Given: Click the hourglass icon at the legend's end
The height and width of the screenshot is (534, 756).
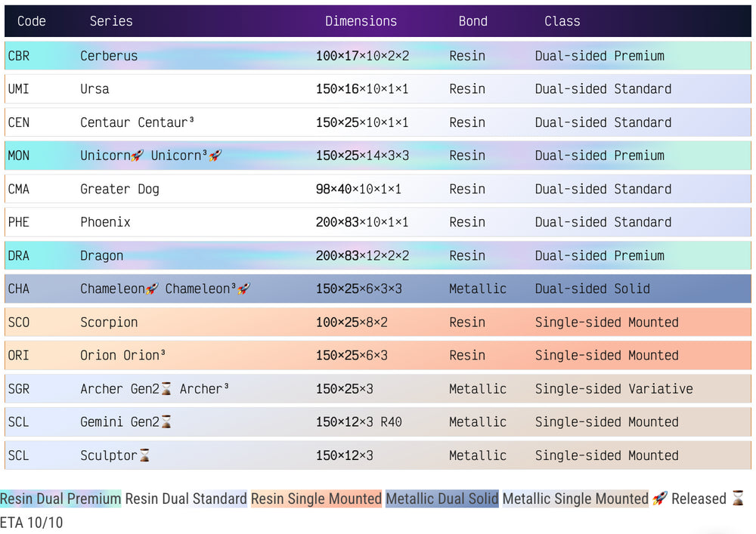Looking at the screenshot, I should coord(738,499).
